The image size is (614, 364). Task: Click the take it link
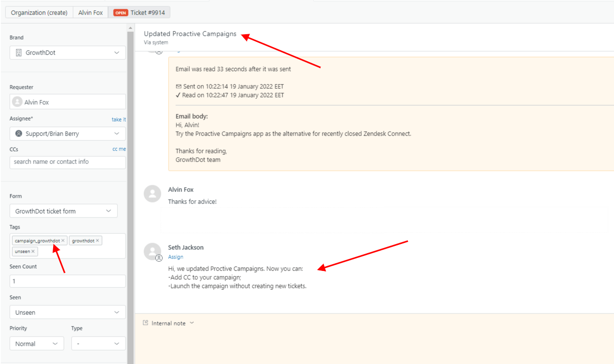119,119
